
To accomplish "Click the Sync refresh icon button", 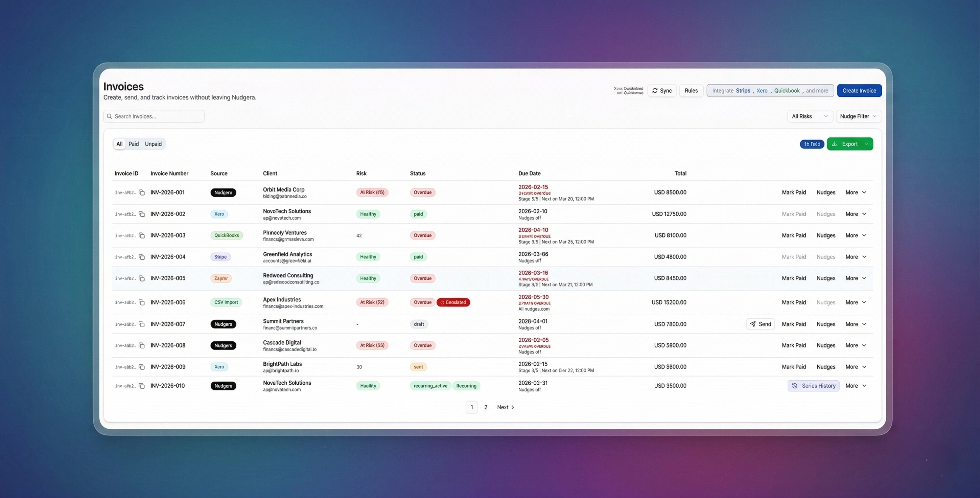I will pyautogui.click(x=655, y=91).
